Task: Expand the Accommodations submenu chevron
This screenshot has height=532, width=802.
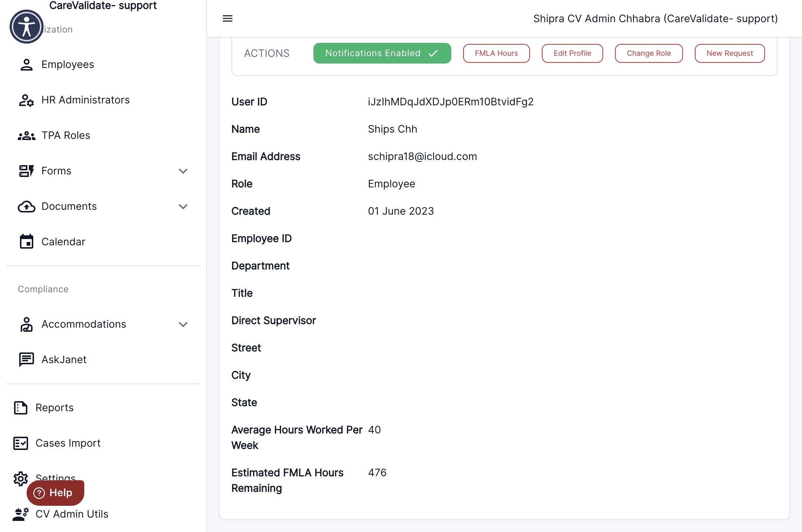Action: pos(183,324)
